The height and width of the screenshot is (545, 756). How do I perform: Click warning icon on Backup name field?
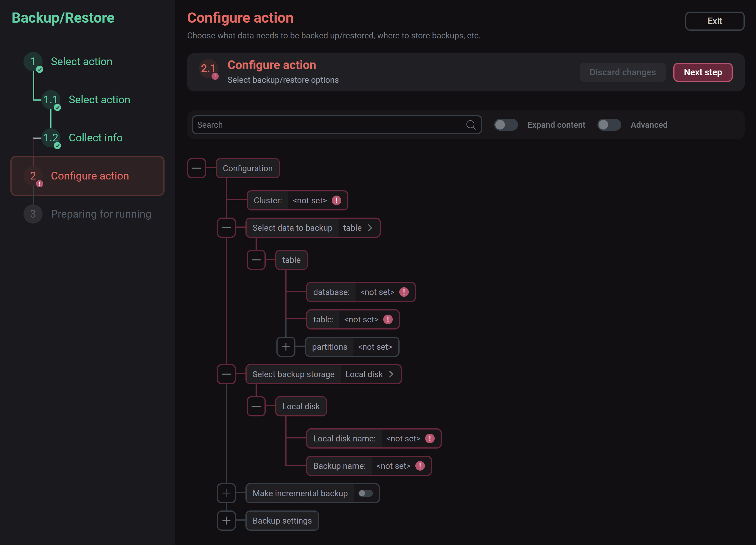pyautogui.click(x=420, y=466)
